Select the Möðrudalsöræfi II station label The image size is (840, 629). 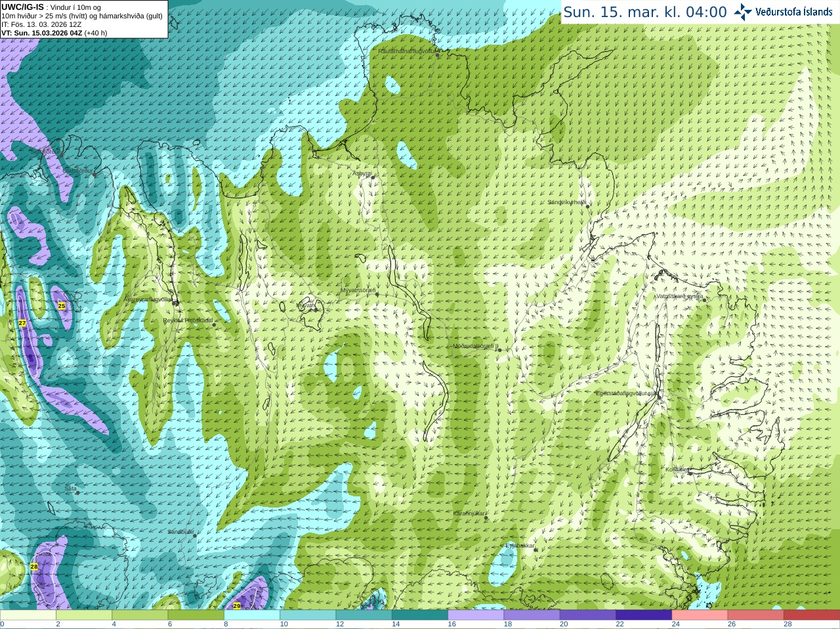tap(476, 346)
